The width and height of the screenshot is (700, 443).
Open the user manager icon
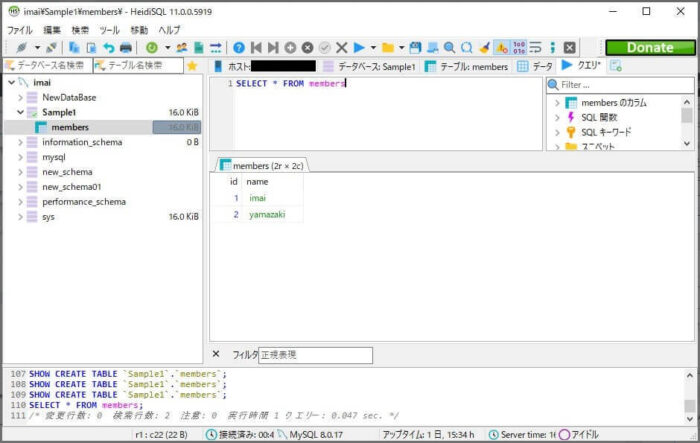pos(181,48)
